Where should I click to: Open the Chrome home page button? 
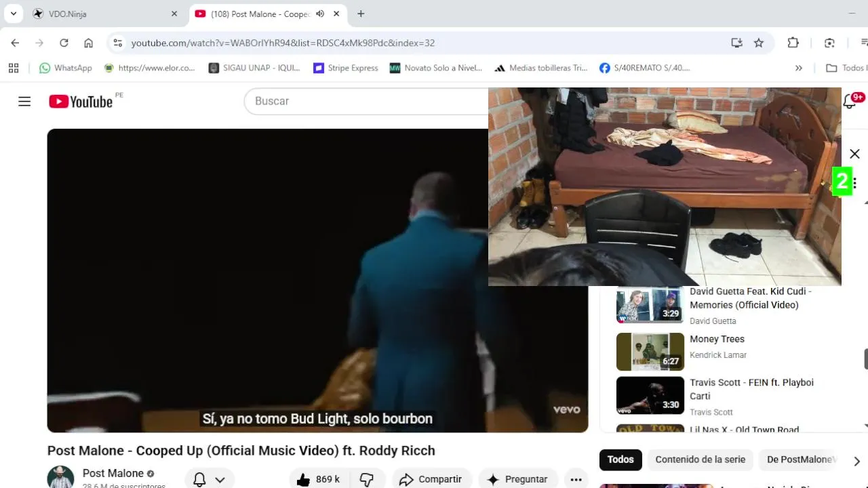[x=88, y=43]
